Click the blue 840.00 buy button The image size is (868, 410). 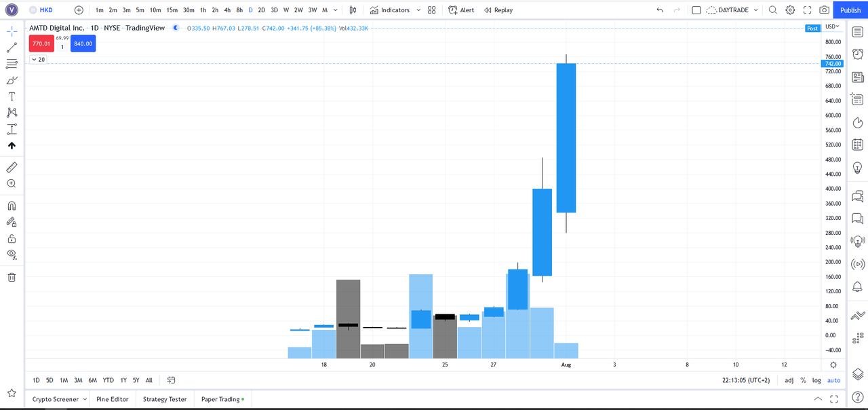click(x=83, y=43)
